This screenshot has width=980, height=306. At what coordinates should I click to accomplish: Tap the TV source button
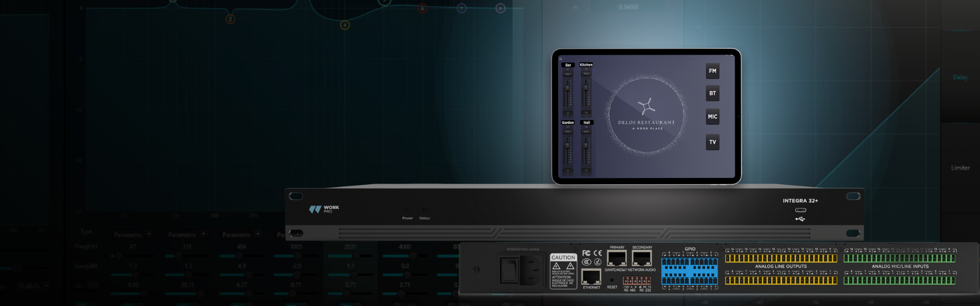click(x=713, y=142)
